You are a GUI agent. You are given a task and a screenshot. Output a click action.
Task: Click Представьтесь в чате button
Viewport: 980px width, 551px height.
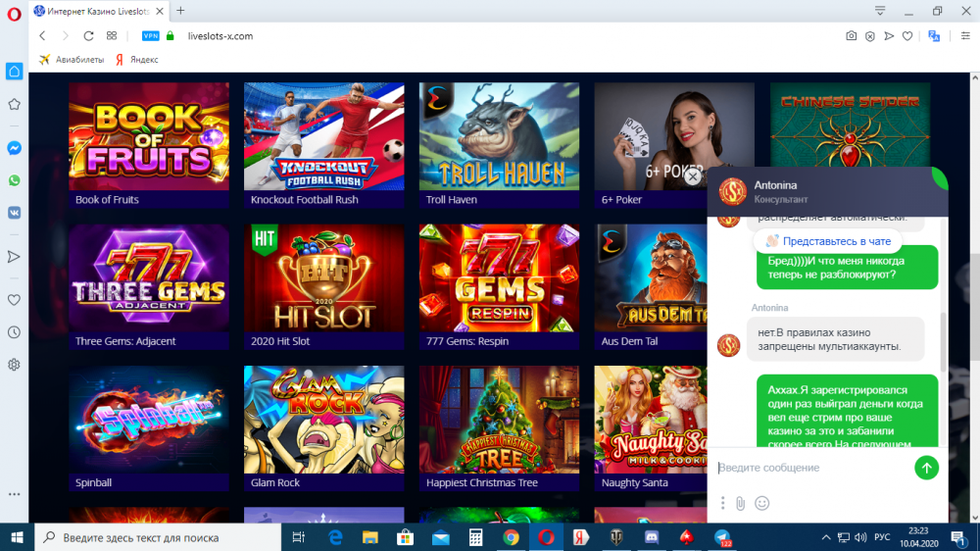(x=827, y=241)
